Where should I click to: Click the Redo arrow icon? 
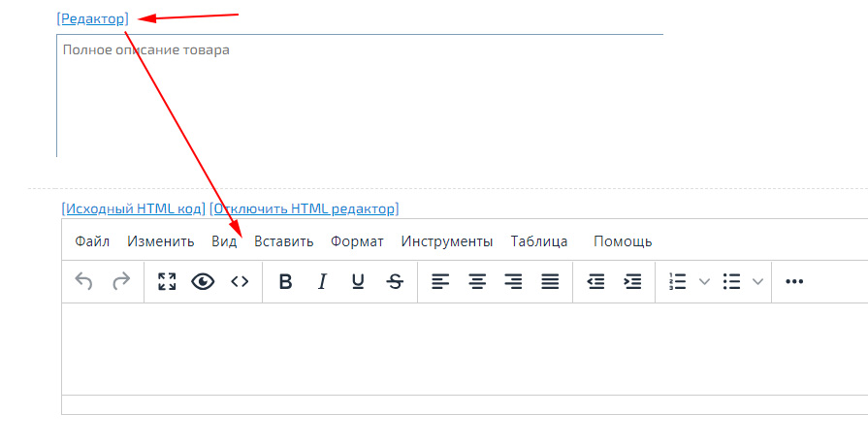click(x=121, y=281)
